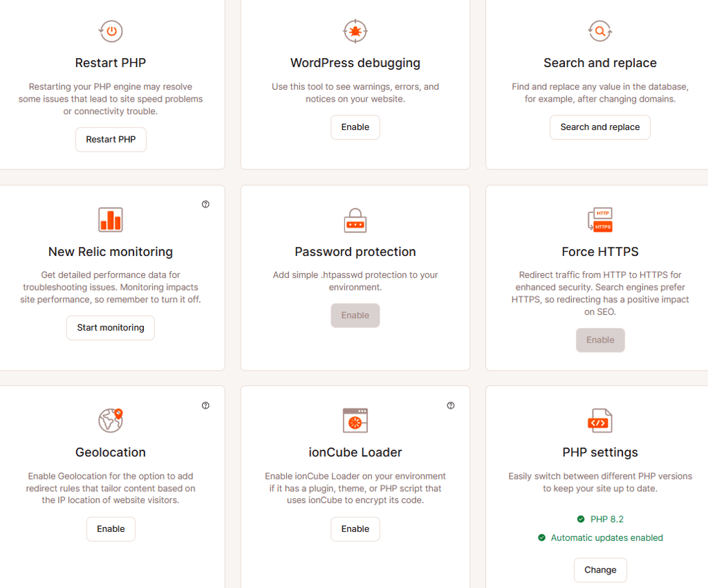Start New Relic monitoring
The width and height of the screenshot is (708, 588).
(111, 328)
